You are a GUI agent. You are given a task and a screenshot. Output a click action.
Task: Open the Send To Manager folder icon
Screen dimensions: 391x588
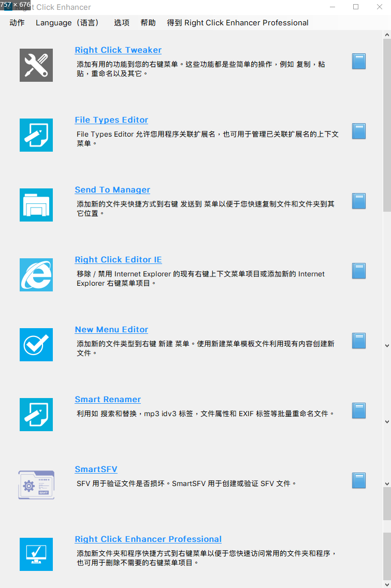point(36,205)
